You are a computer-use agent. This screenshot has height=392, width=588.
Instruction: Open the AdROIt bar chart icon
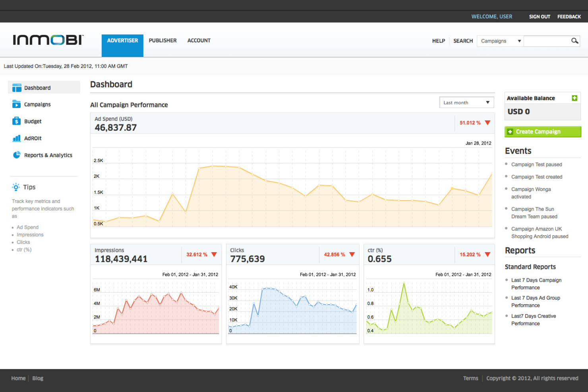click(17, 138)
